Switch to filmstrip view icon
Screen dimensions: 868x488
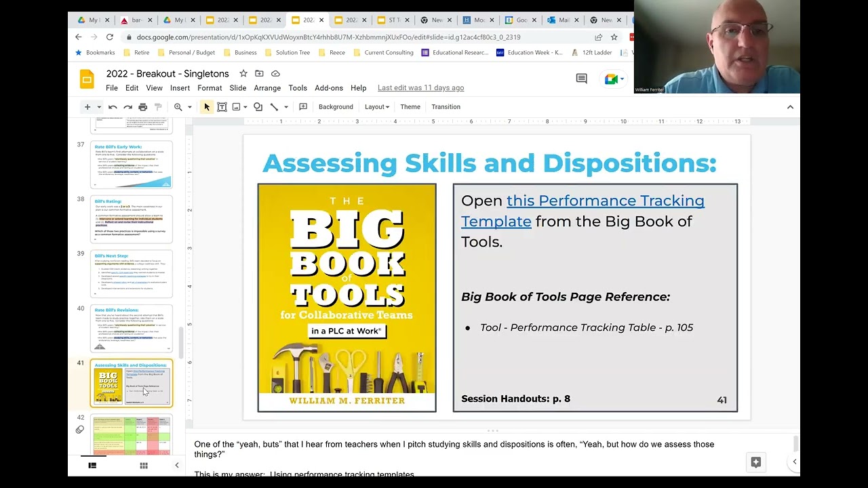pos(92,466)
